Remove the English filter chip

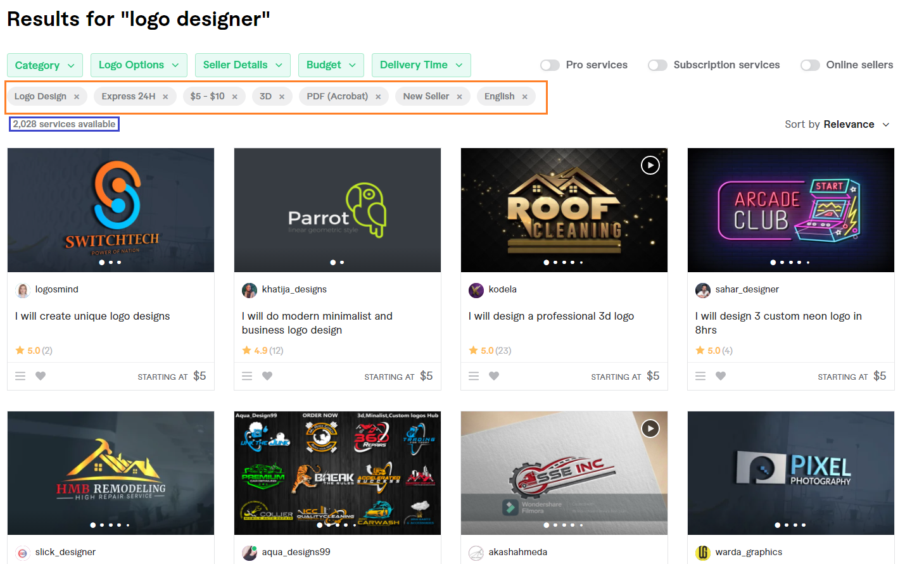[524, 97]
